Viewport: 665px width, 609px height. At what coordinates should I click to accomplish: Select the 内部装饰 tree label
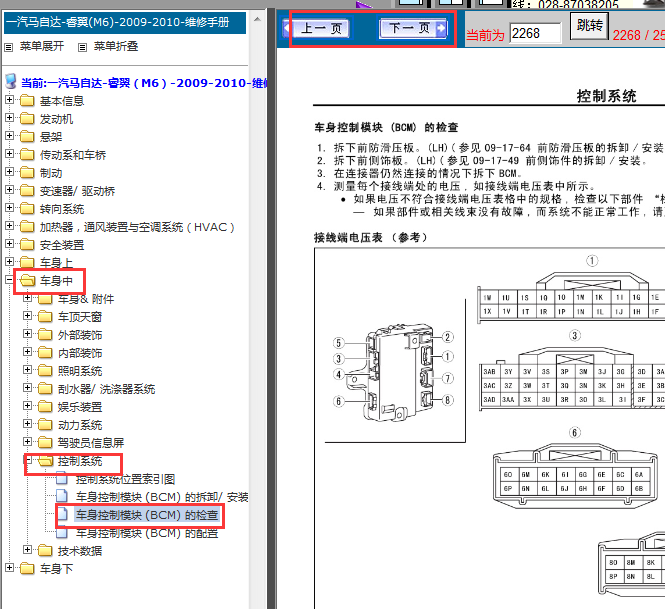(80, 353)
